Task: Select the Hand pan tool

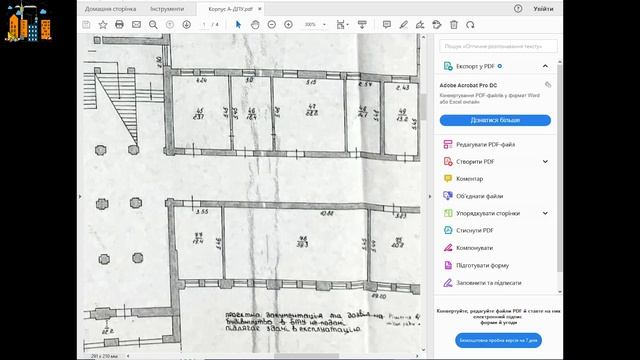Action: (x=255, y=24)
